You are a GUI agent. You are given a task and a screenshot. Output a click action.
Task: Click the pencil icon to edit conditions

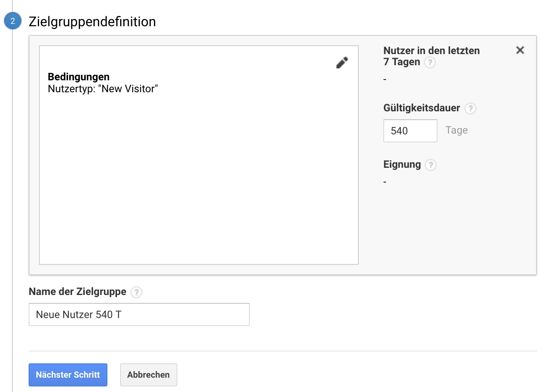tap(342, 62)
